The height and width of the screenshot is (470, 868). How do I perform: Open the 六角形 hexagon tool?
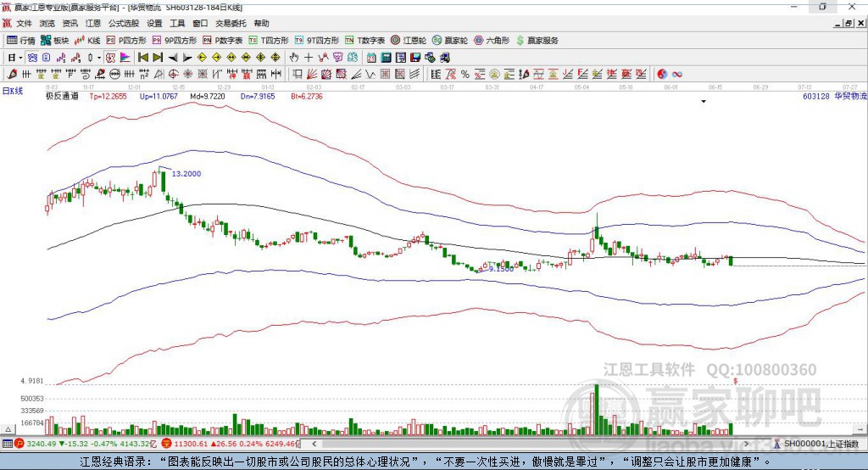pyautogui.click(x=492, y=41)
